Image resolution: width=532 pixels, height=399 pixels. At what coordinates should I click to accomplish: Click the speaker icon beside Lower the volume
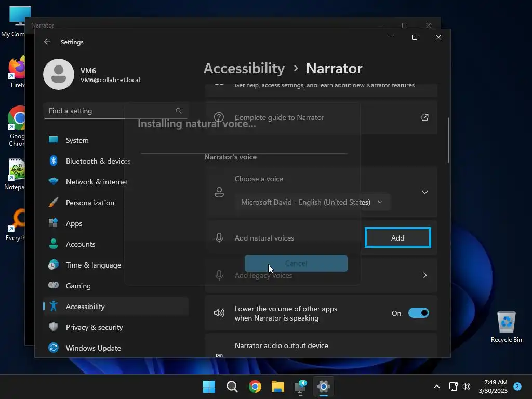pos(219,313)
